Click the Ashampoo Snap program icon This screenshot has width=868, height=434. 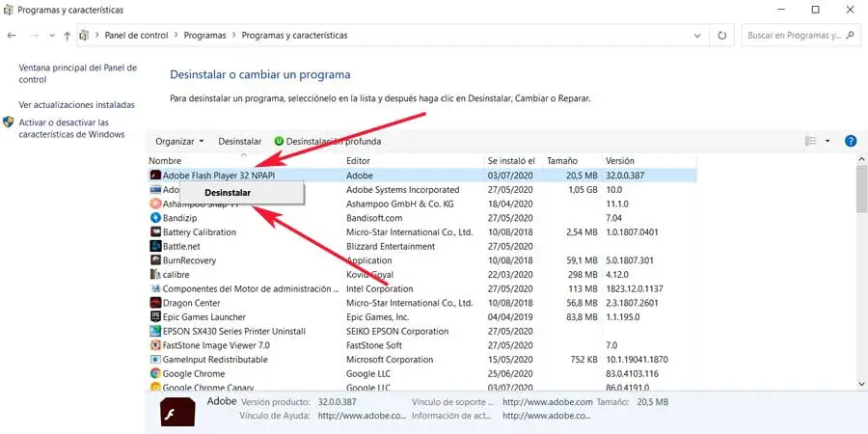point(155,203)
